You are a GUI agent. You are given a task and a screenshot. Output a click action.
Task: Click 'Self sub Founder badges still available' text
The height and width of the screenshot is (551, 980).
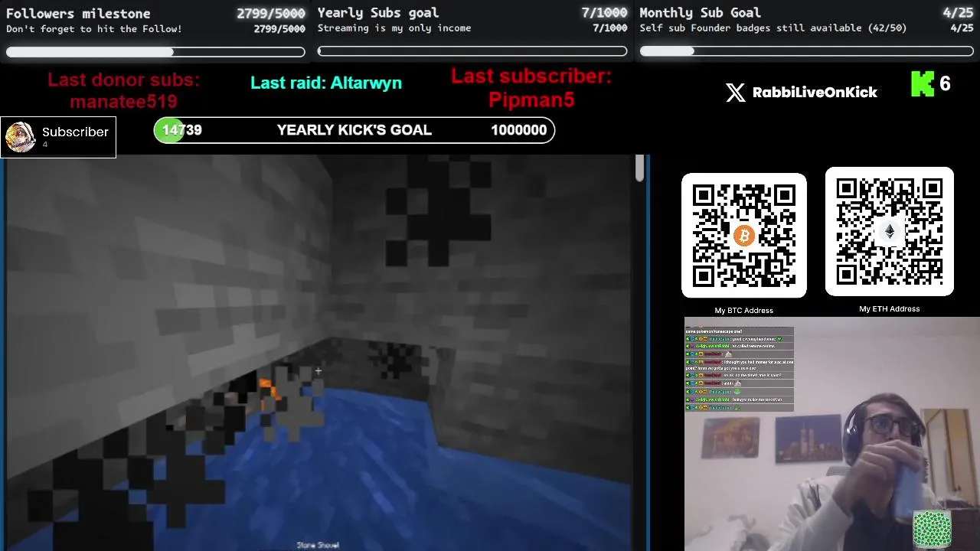coord(773,28)
